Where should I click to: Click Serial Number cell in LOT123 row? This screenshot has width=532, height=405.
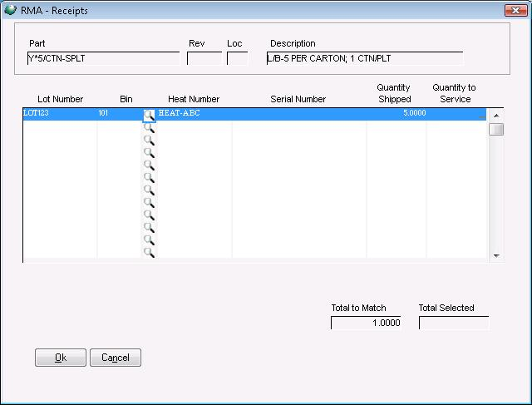pos(299,113)
